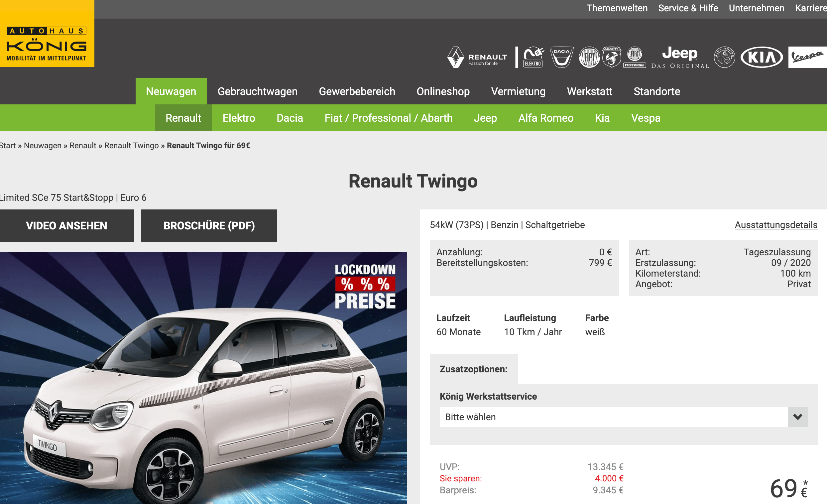Open the Dacia brand logo
827x504 pixels.
point(561,57)
